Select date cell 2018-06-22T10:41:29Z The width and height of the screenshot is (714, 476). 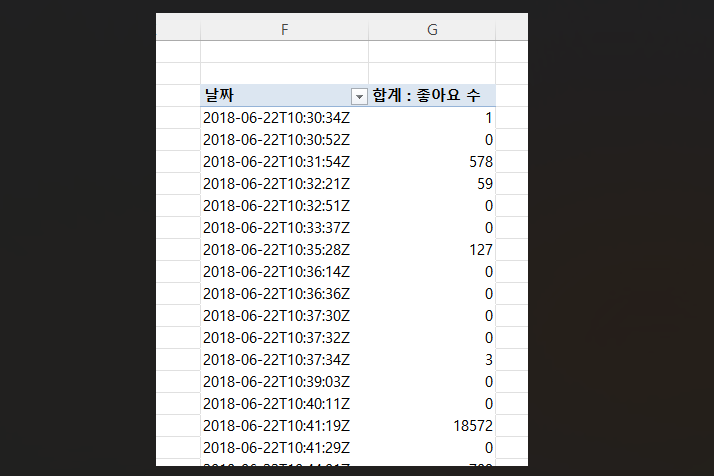277,448
